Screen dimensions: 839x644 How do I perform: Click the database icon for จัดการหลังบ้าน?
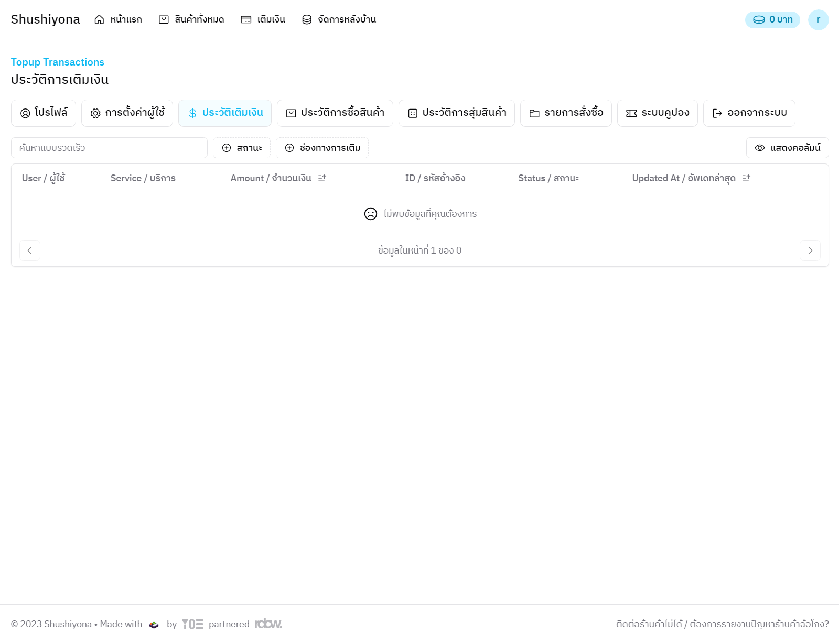click(x=307, y=19)
